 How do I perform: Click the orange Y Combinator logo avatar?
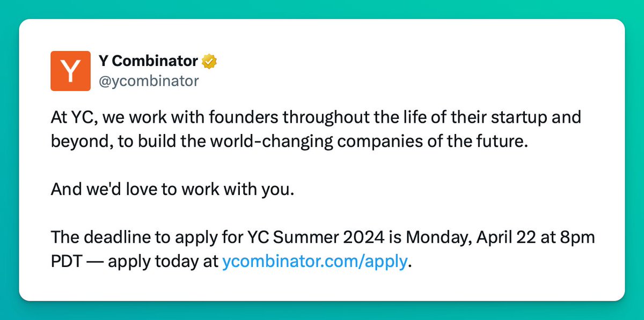(x=70, y=71)
